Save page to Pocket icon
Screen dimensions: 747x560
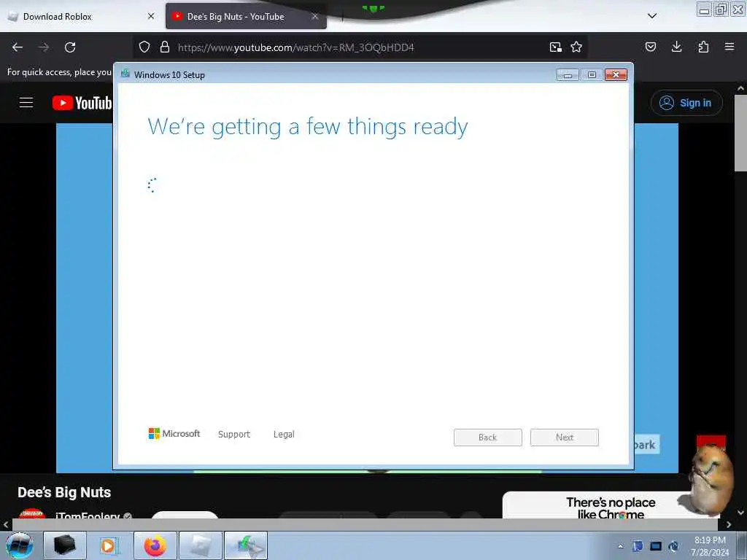[650, 47]
